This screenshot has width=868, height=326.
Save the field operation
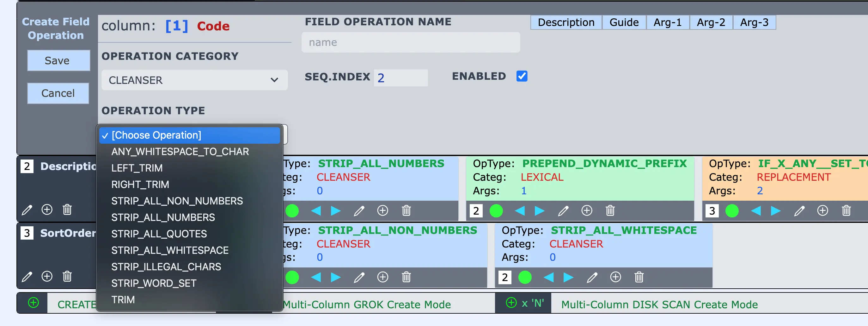point(58,61)
